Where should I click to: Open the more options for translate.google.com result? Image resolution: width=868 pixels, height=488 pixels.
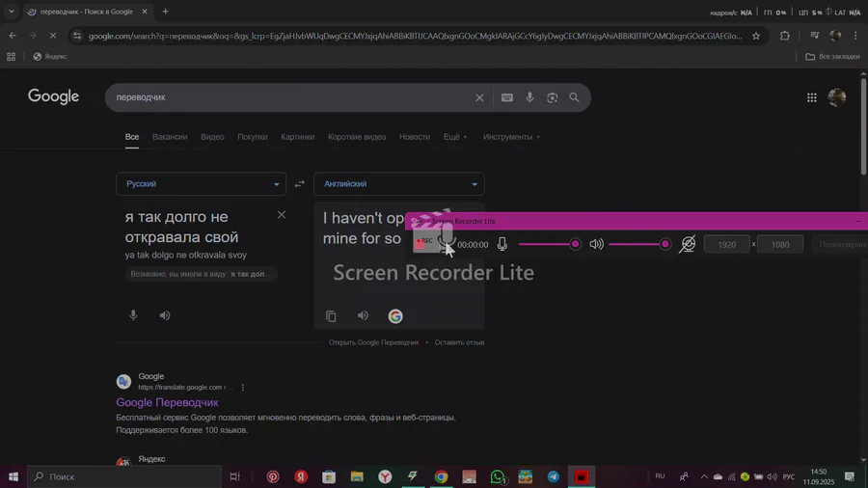[242, 388]
